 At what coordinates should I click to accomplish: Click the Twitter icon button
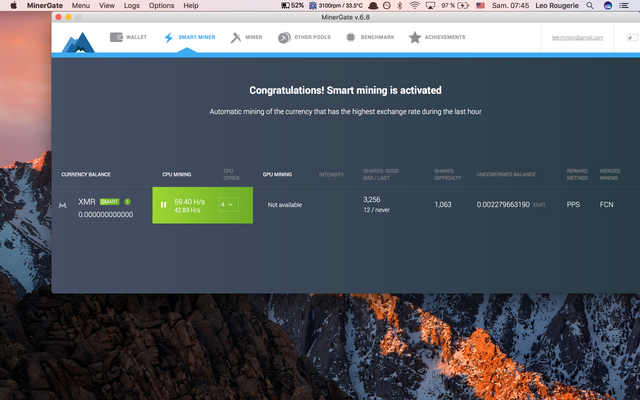632,38
